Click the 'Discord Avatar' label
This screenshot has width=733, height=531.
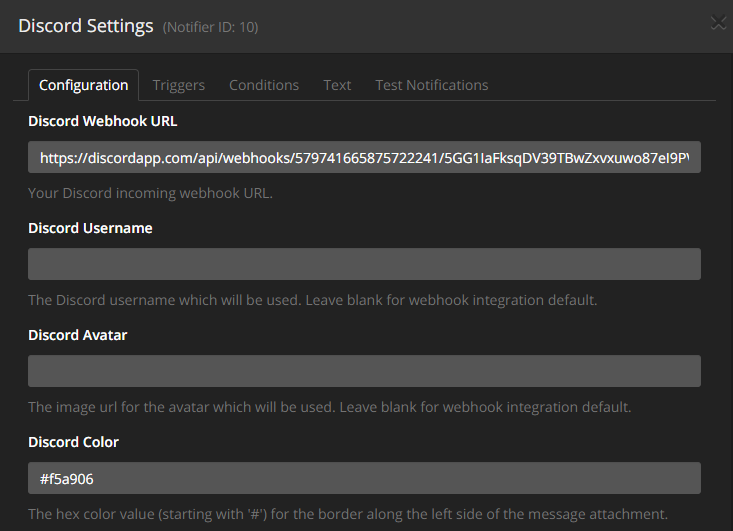pos(78,335)
